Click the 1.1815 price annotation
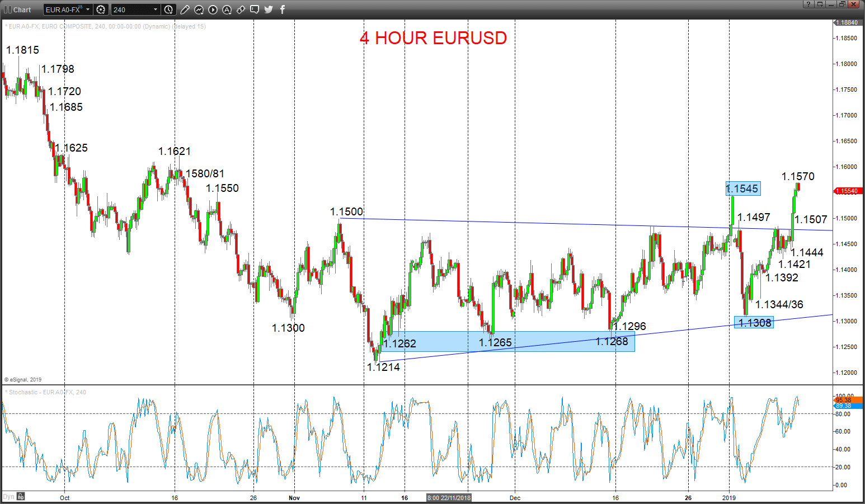Screen dimensions: 865x504 pos(22,50)
